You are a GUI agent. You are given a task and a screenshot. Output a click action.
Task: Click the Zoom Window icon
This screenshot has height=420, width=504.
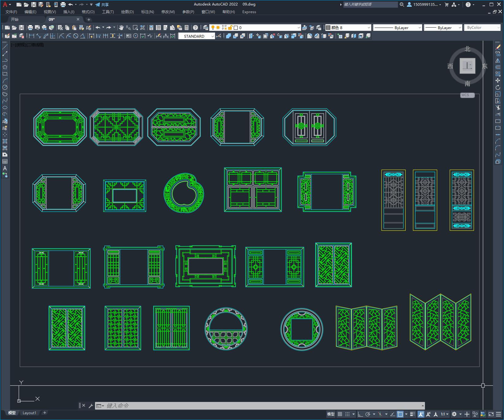135,28
